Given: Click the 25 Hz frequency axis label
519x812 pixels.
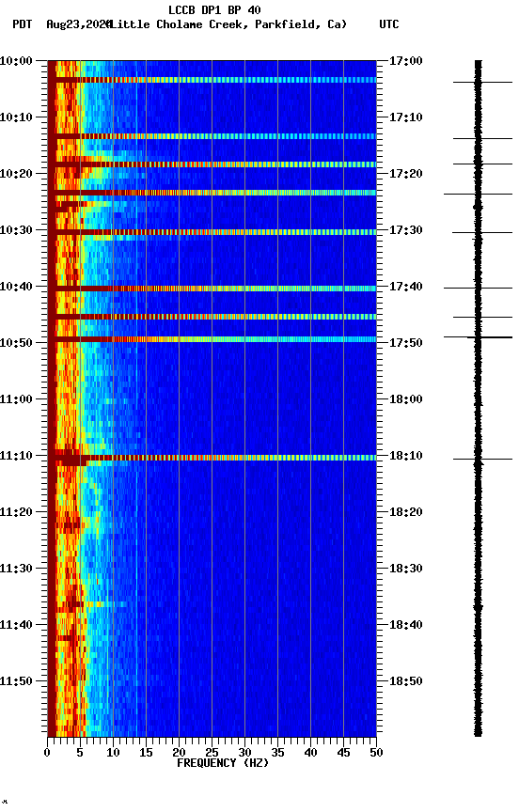Looking at the screenshot, I should point(212,753).
